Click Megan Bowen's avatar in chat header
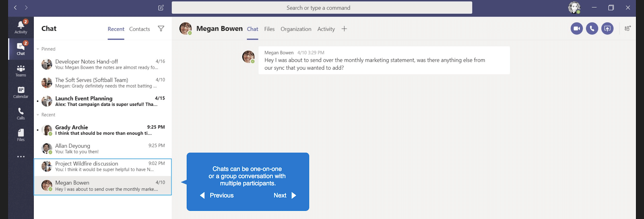This screenshot has width=644, height=219. [x=186, y=29]
